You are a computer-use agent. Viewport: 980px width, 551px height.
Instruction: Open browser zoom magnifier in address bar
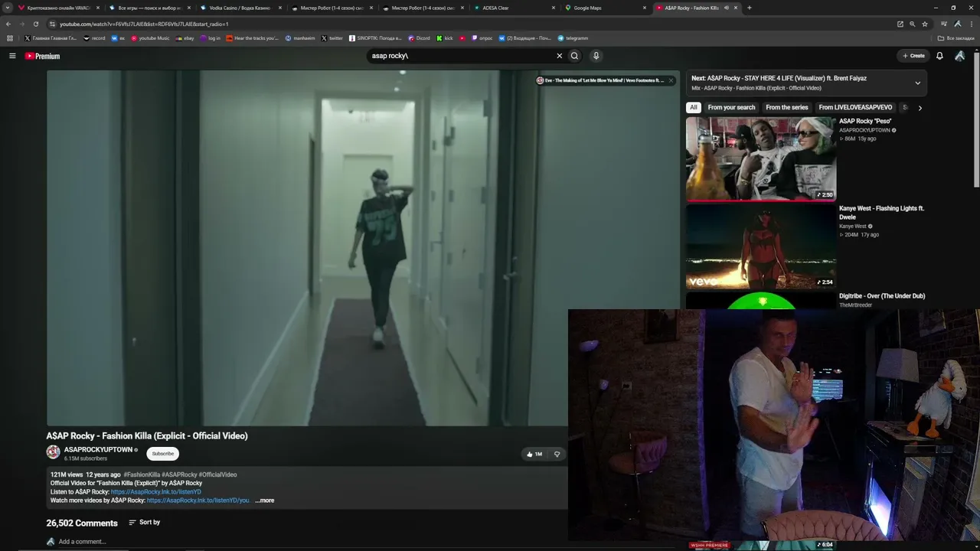coord(912,24)
